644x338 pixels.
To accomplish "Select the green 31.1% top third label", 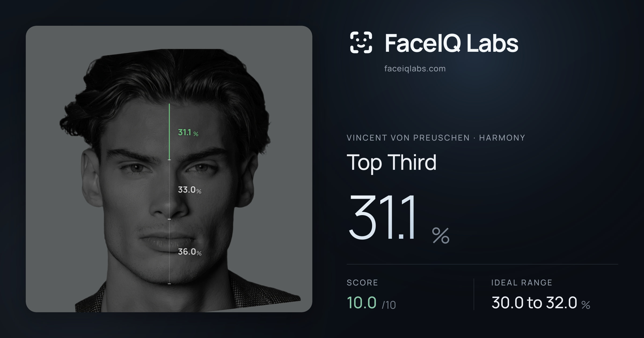I will 188,133.
